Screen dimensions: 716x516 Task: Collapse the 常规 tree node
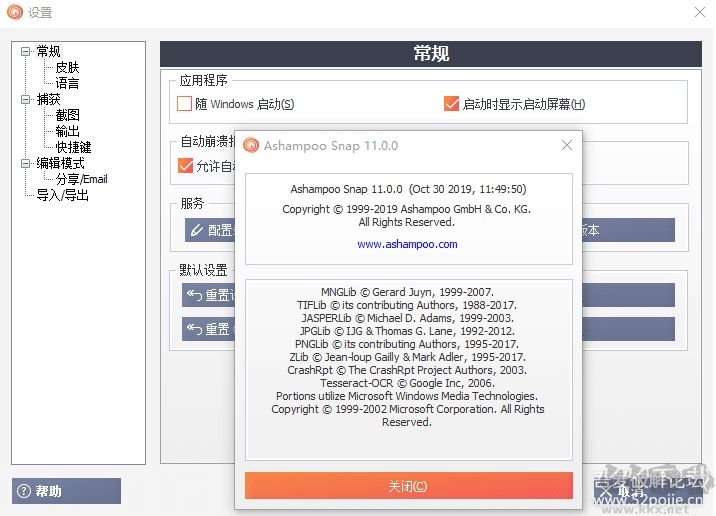click(x=25, y=52)
